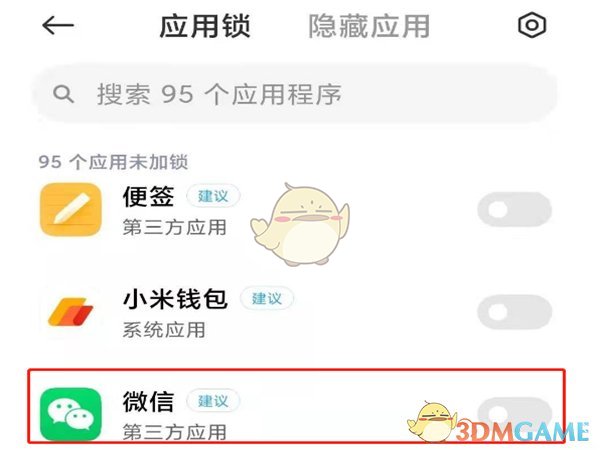600x450 pixels.
Task: Select the 微信 app name label
Action: coord(148,401)
